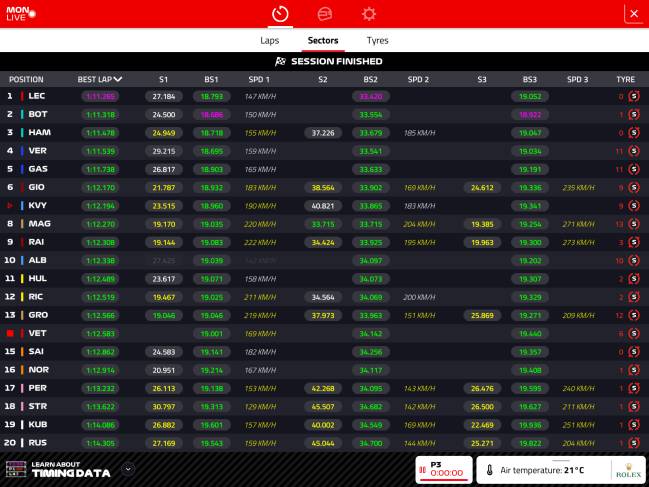Expand the Learn About Timing Data chevron

coord(128,469)
